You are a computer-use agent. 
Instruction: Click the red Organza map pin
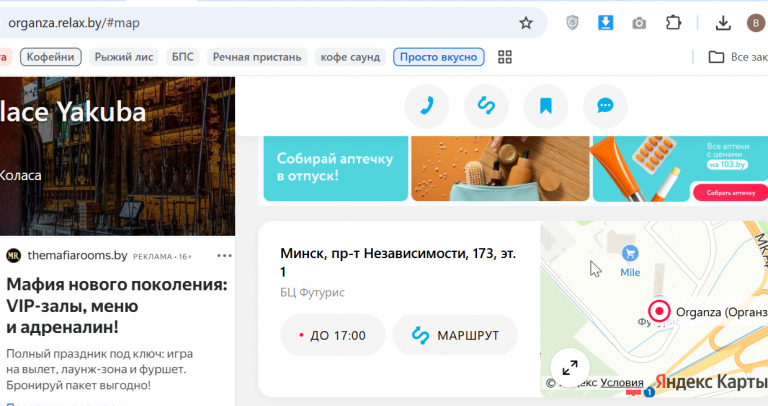(659, 311)
